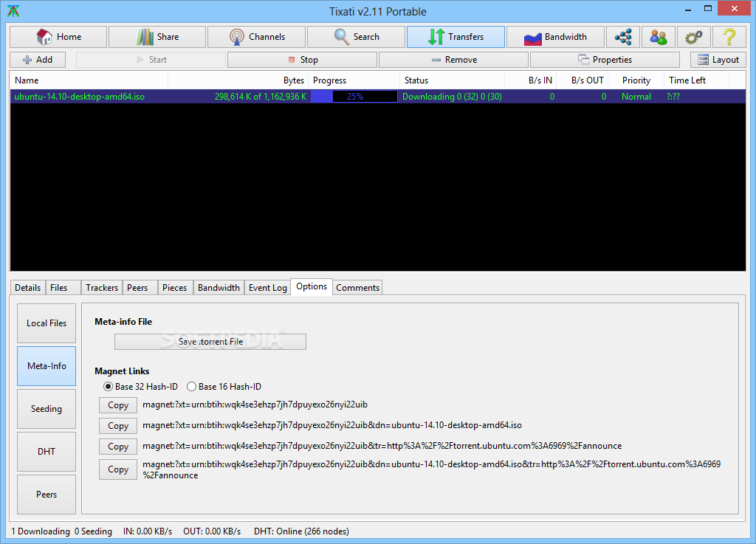
Task: Open the Share section
Action: (x=157, y=37)
